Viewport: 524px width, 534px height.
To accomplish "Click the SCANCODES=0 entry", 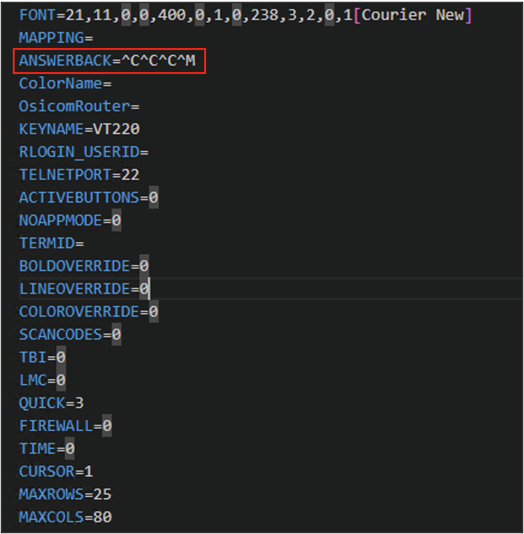I will tap(70, 334).
